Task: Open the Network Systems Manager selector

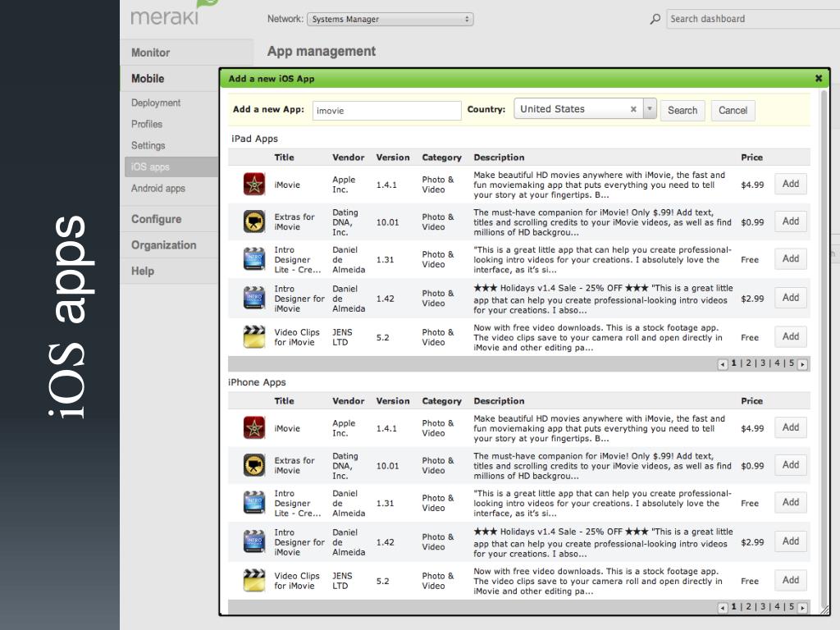Action: click(x=390, y=20)
